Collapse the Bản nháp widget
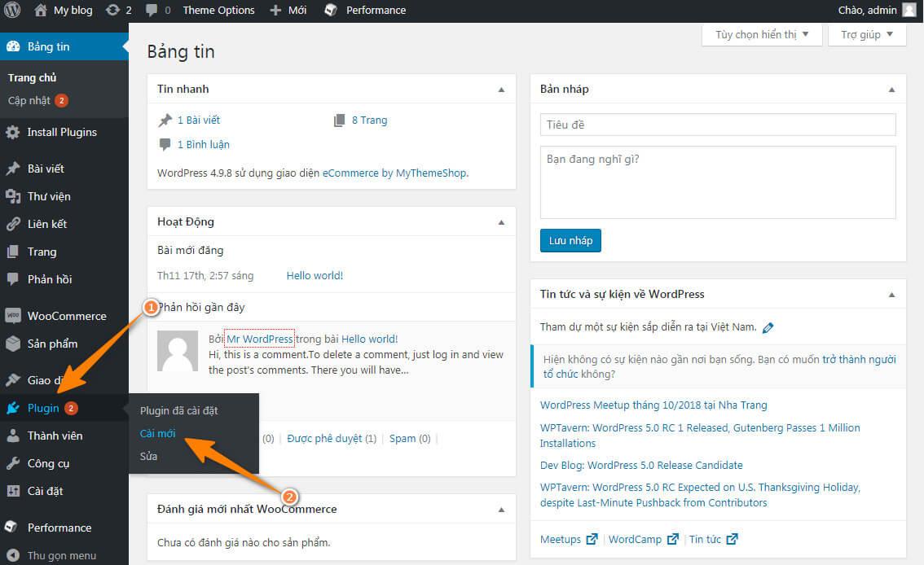This screenshot has height=565, width=924. (891, 90)
